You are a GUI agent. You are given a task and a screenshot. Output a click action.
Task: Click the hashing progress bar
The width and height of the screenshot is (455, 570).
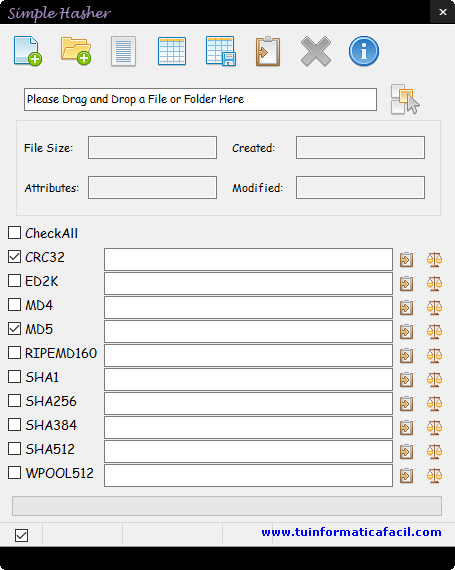(x=227, y=506)
